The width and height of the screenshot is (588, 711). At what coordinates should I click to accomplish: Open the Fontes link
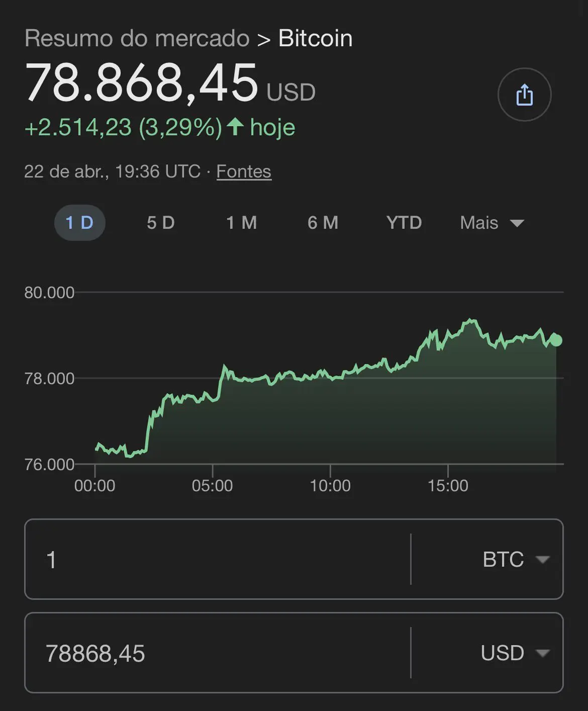(x=244, y=171)
